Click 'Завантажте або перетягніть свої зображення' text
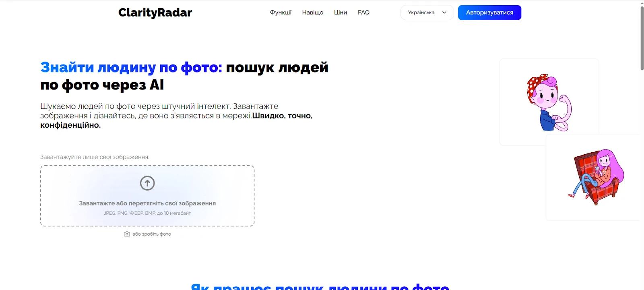This screenshot has width=644, height=290. pyautogui.click(x=147, y=203)
